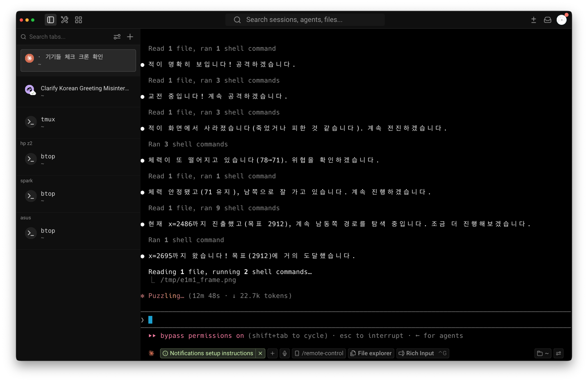The height and width of the screenshot is (382, 588).
Task: Open the tab filter sliders icon
Action: click(x=117, y=37)
